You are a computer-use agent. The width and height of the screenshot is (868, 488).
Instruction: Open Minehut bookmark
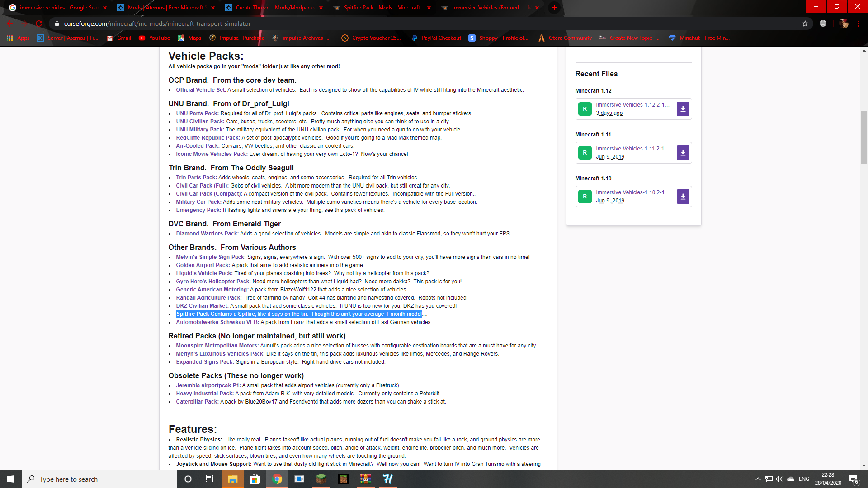coord(699,38)
